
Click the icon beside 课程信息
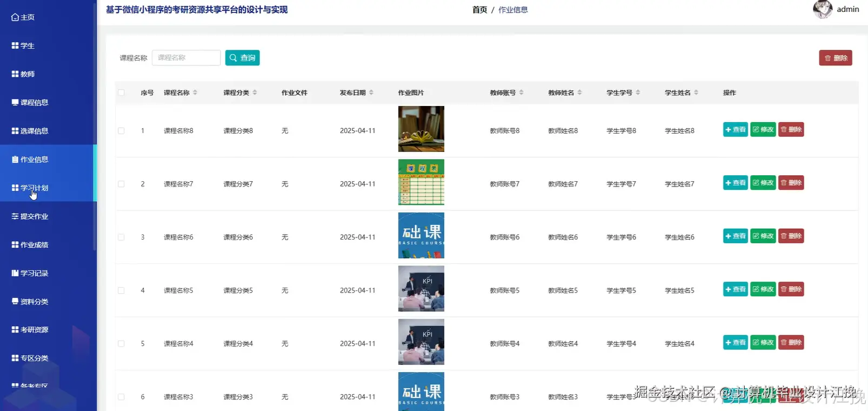pos(15,102)
